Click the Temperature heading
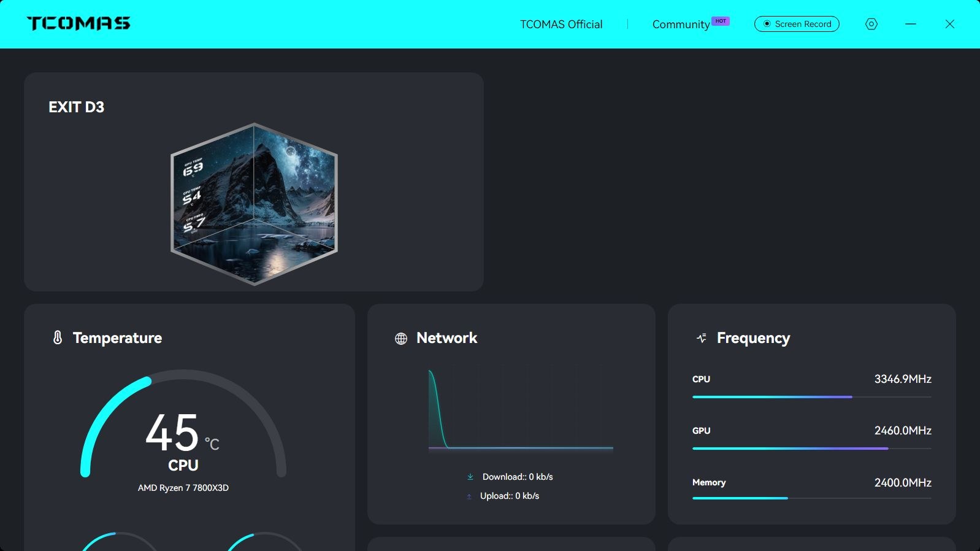 point(117,338)
